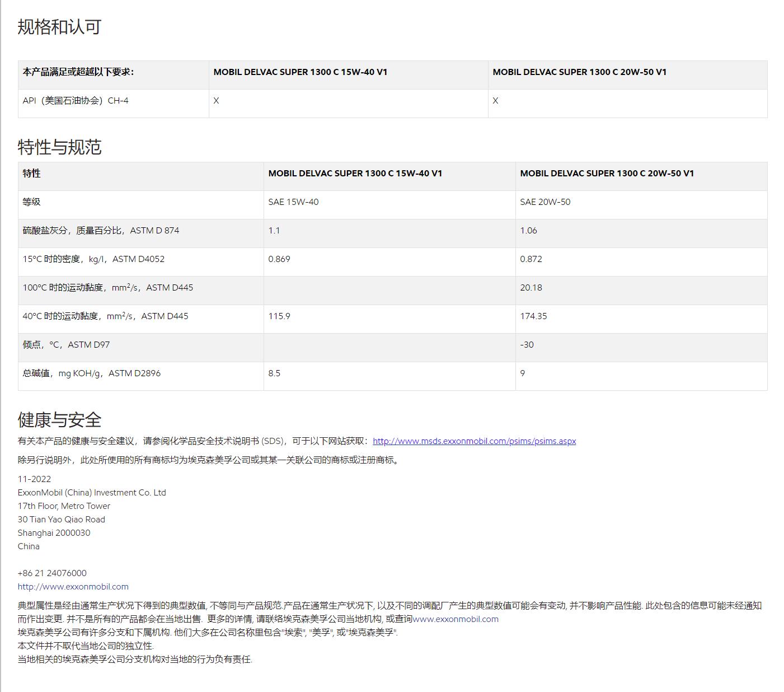The width and height of the screenshot is (784, 692).
Task: Click the line '本文件并不取代当地公司的独立性'
Action: tap(86, 646)
